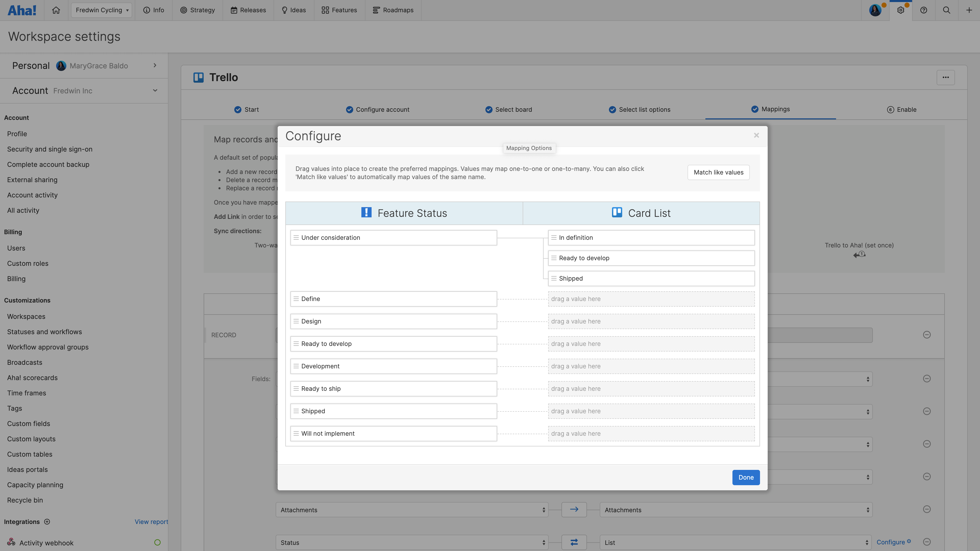Click the minus icon to remove the Attachments mapping

(927, 509)
